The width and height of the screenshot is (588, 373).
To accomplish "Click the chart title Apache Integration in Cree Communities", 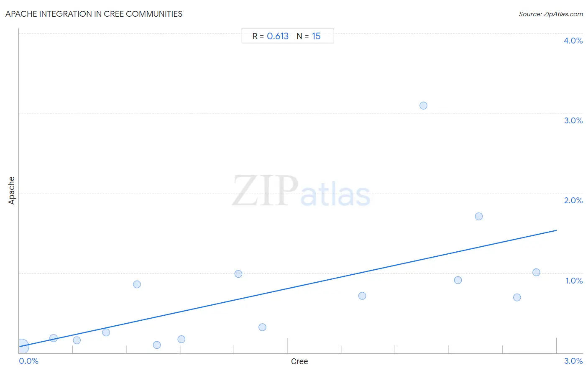I will (x=94, y=14).
